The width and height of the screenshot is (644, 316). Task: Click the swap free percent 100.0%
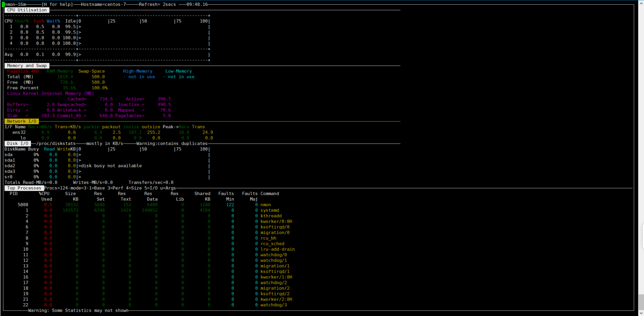[x=99, y=88]
